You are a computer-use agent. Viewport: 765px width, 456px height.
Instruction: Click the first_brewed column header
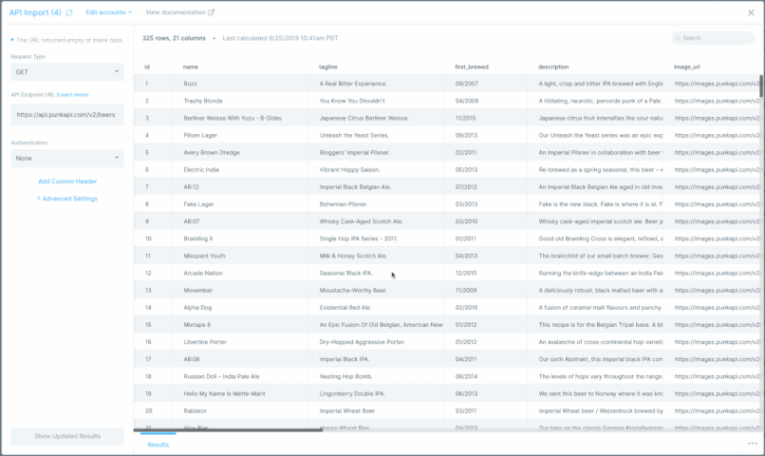[471, 67]
